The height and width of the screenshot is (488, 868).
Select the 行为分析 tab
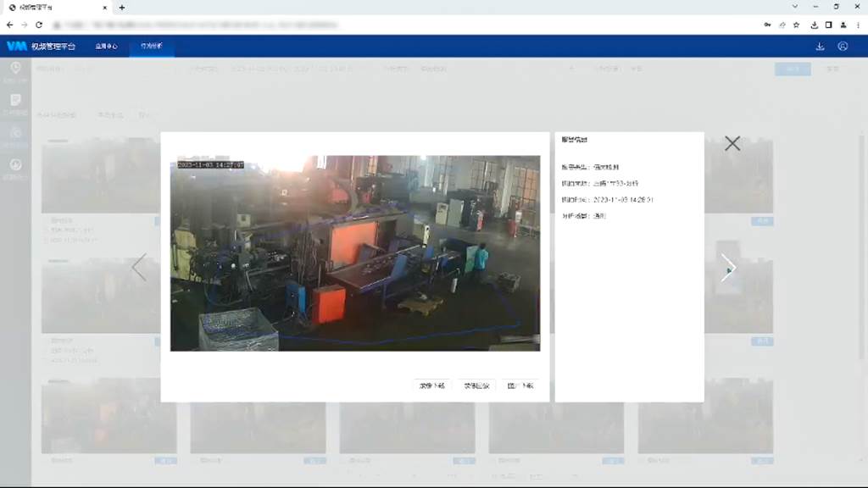[152, 47]
